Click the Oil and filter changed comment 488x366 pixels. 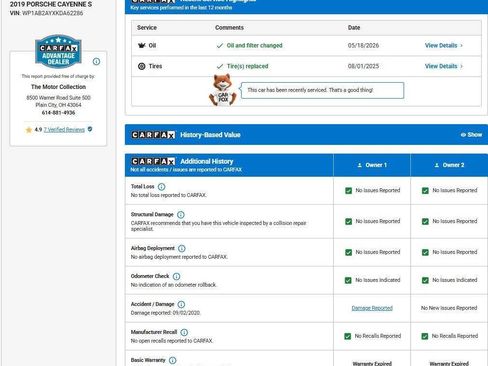[x=255, y=45]
